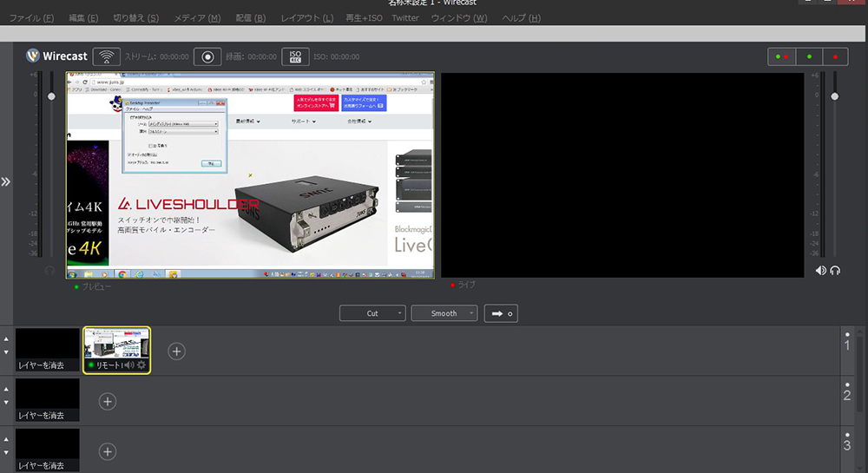Image resolution: width=868 pixels, height=473 pixels.
Task: Click the 録画 timer text
Action: [x=251, y=56]
